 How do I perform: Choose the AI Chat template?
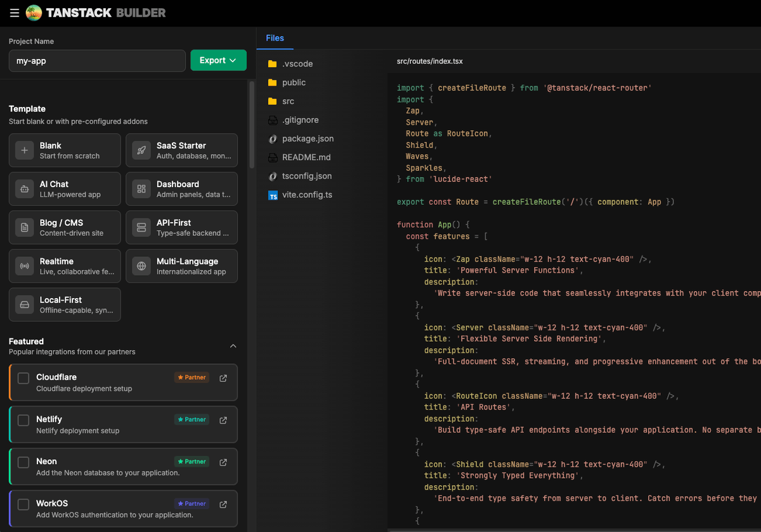(x=65, y=189)
